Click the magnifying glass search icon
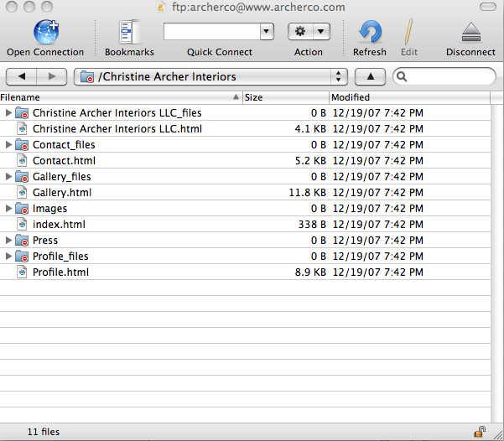This screenshot has width=504, height=441. coord(402,77)
